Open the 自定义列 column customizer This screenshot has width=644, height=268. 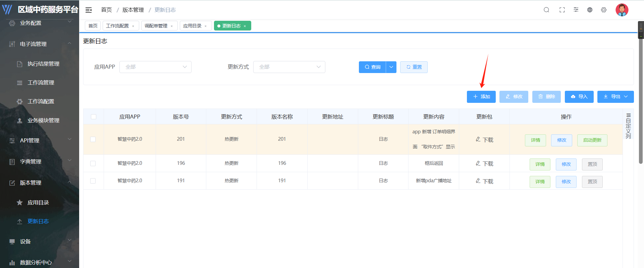(x=628, y=126)
